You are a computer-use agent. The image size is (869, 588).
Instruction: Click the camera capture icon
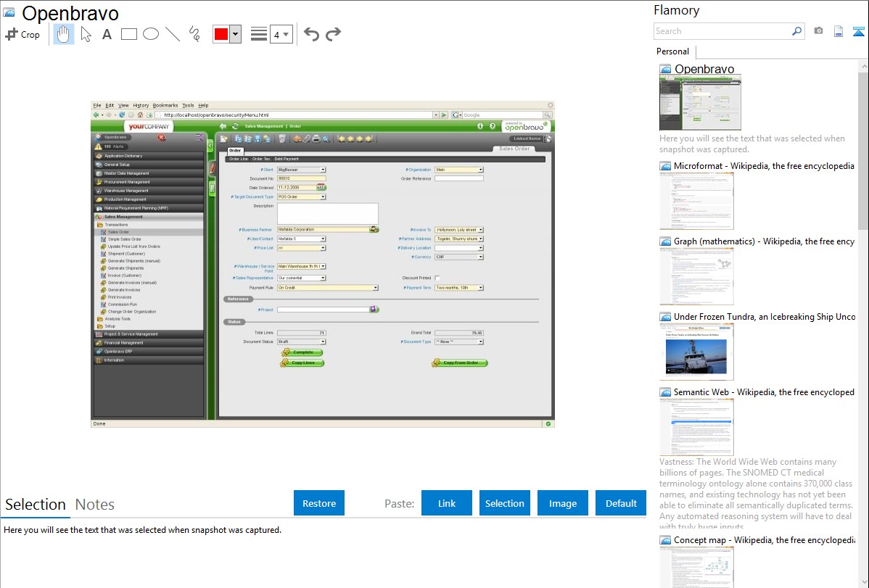[x=818, y=31]
